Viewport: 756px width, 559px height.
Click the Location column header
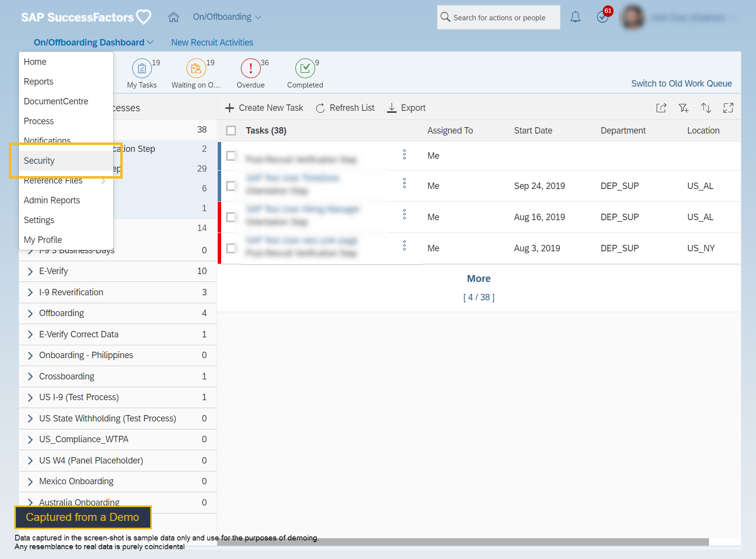point(703,131)
